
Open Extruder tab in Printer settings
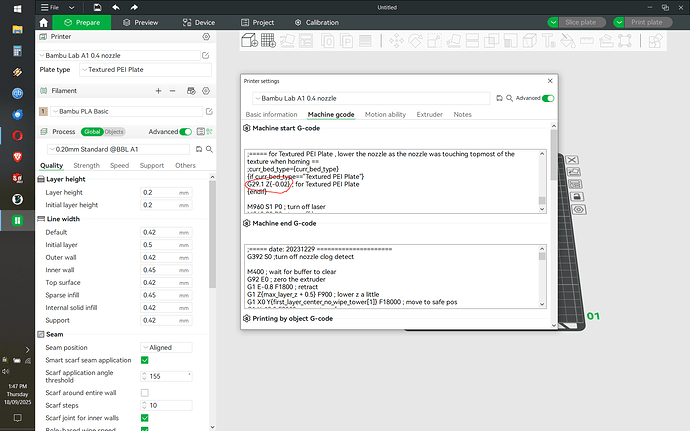point(429,114)
